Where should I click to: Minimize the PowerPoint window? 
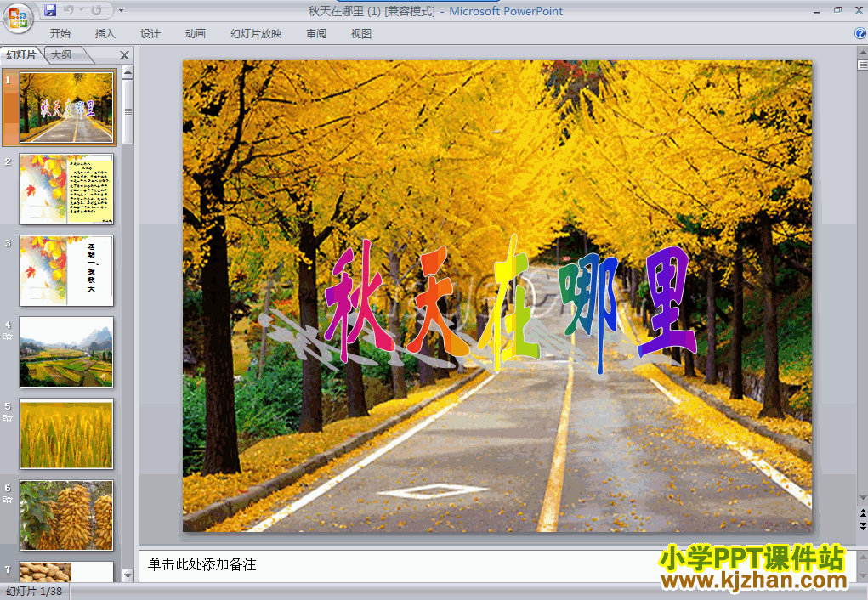pyautogui.click(x=817, y=10)
